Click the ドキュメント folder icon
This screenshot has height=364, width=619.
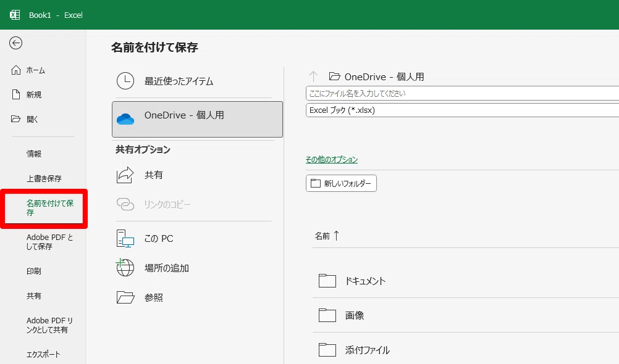pos(327,281)
